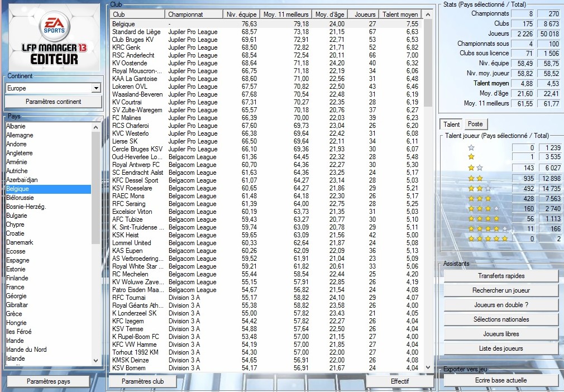564x392 pixels.
Task: Select the KMSK Deinze row
Action: click(266, 360)
